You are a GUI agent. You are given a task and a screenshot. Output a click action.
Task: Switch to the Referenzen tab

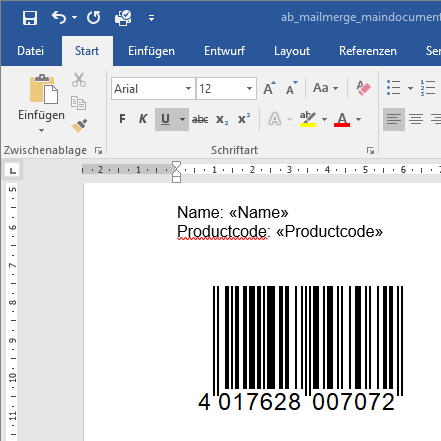(x=368, y=51)
